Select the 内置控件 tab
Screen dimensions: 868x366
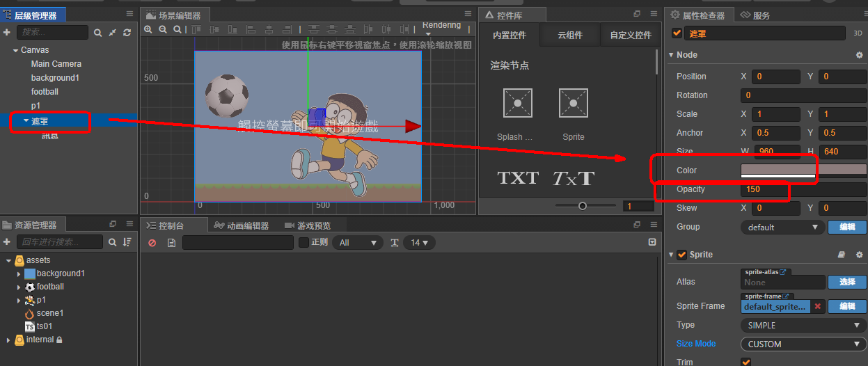510,35
